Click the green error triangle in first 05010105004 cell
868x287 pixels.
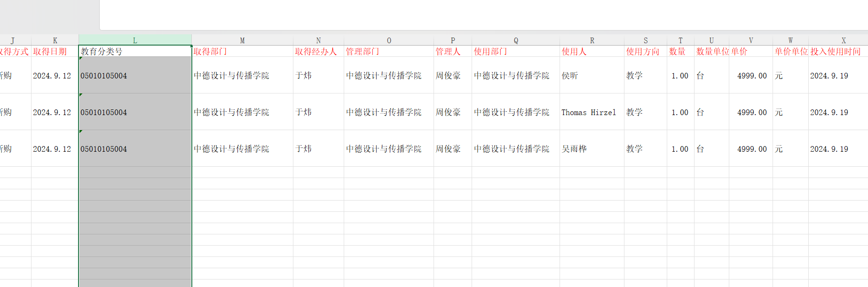(x=81, y=59)
